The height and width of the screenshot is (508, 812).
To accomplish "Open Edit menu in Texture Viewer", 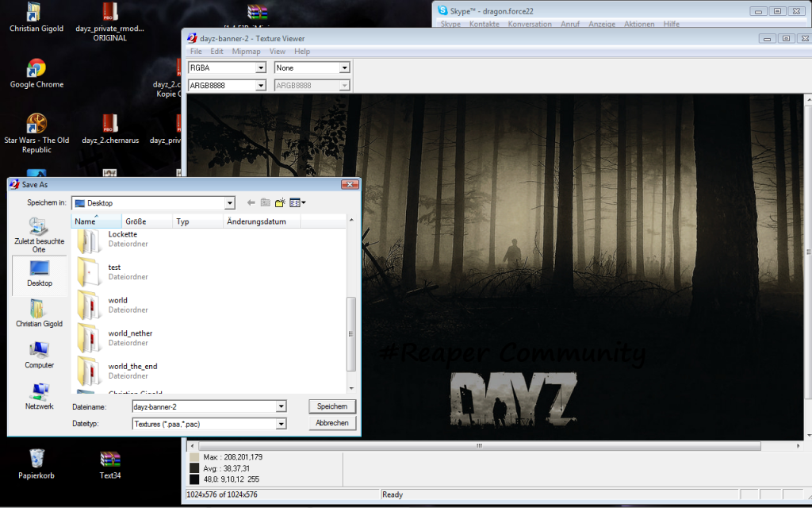I will (x=216, y=52).
